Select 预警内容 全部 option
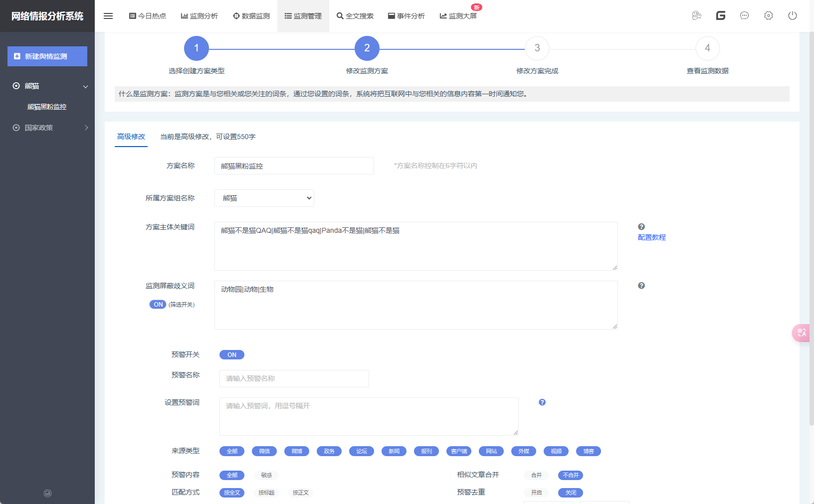Image resolution: width=814 pixels, height=504 pixels. (232, 475)
